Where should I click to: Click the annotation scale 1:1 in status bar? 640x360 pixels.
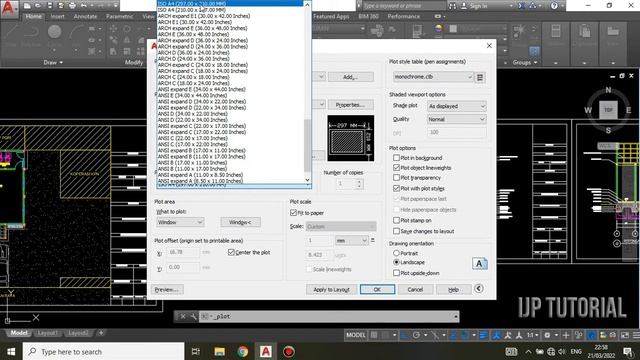click(530, 335)
